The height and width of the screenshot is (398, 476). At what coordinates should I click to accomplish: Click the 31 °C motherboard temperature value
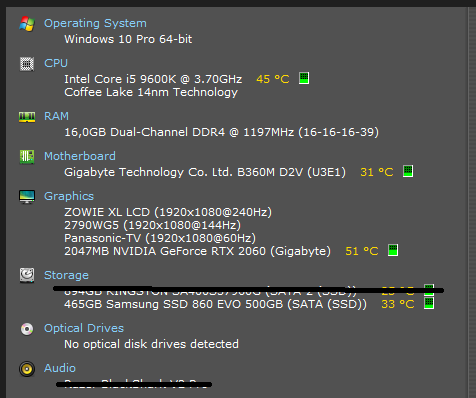[377, 172]
